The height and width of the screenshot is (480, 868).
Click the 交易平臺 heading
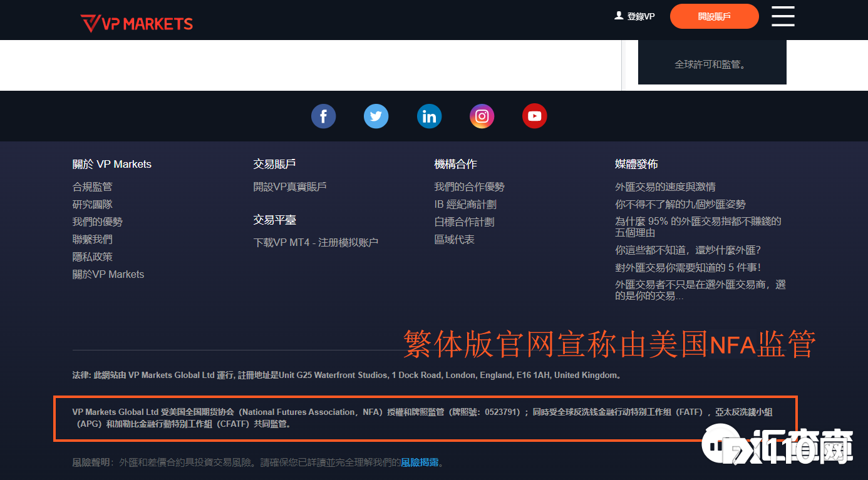pos(275,220)
